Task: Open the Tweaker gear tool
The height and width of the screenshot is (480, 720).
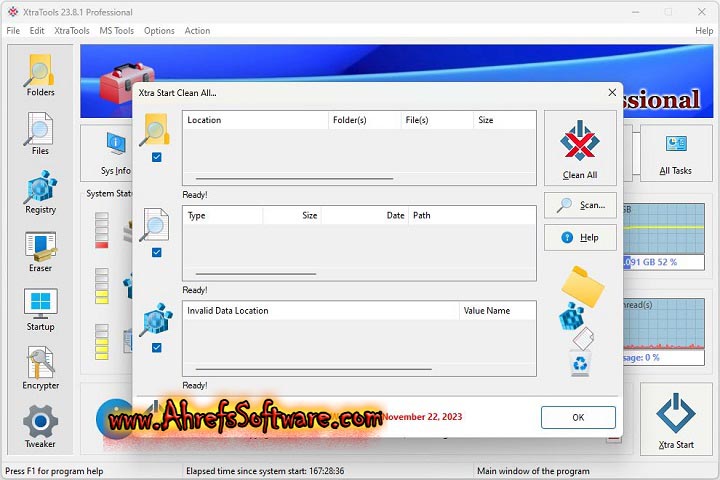Action: (40, 427)
